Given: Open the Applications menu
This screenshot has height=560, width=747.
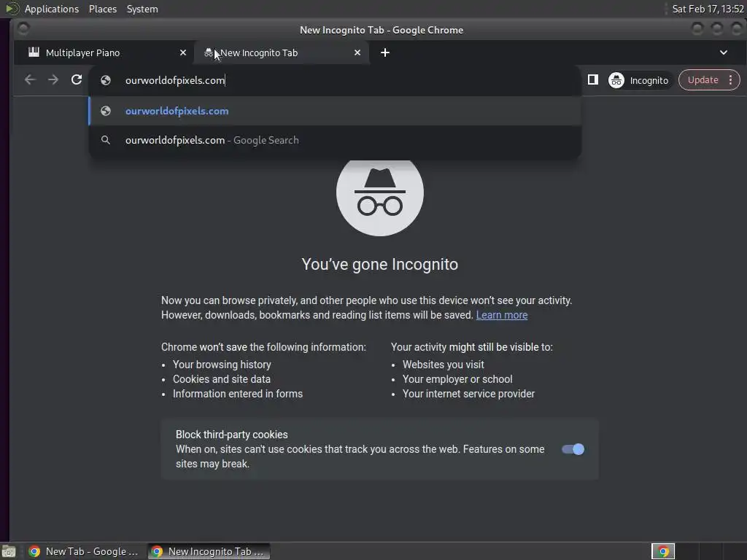Looking at the screenshot, I should click(x=52, y=9).
